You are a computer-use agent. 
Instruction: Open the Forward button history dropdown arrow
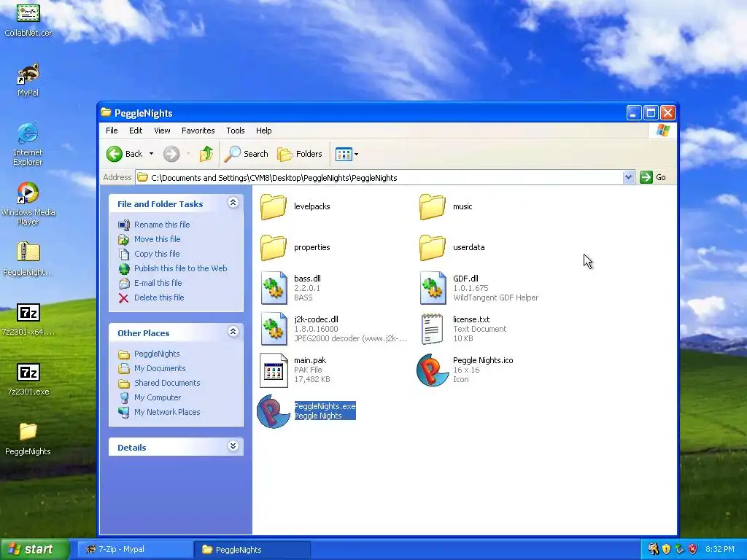point(189,154)
